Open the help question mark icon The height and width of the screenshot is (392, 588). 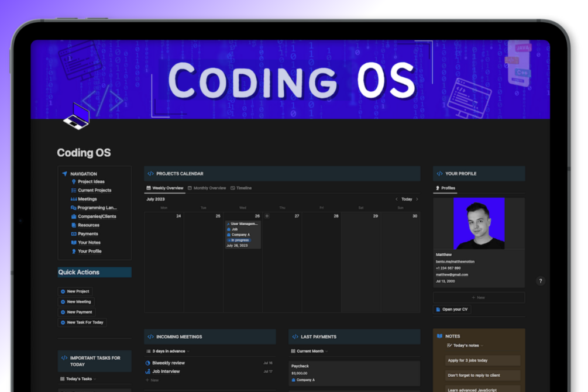point(540,281)
